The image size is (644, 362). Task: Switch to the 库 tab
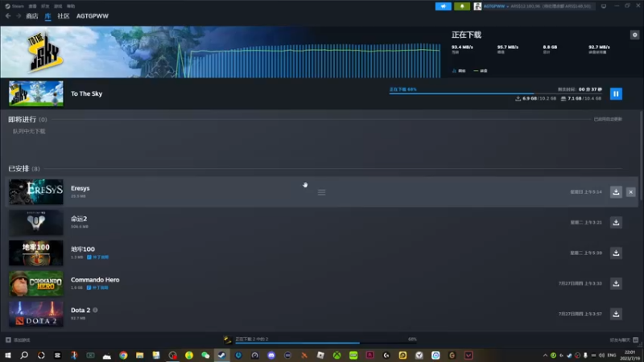click(47, 16)
